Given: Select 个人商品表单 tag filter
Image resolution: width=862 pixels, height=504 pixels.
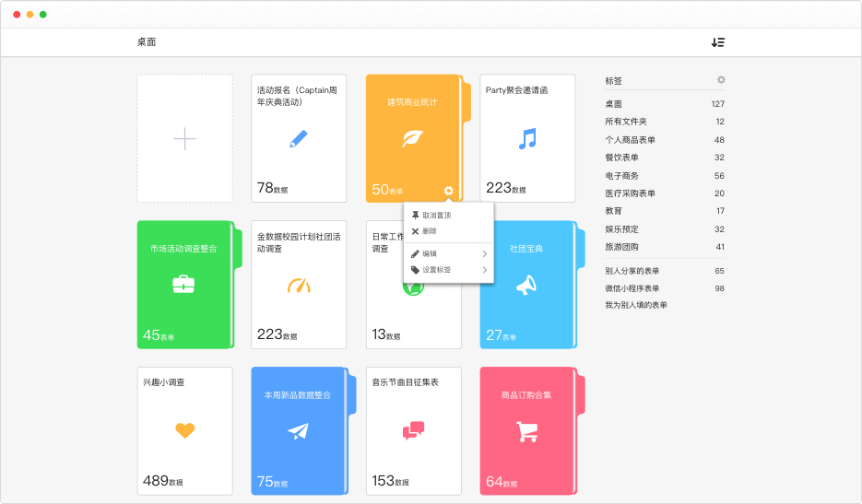Looking at the screenshot, I should click(631, 140).
